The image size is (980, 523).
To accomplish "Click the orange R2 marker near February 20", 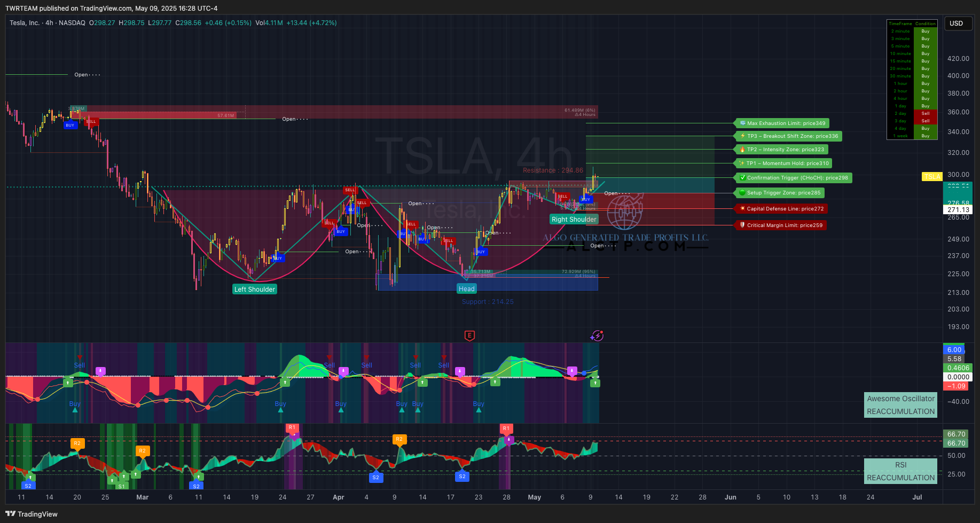I will pyautogui.click(x=77, y=443).
